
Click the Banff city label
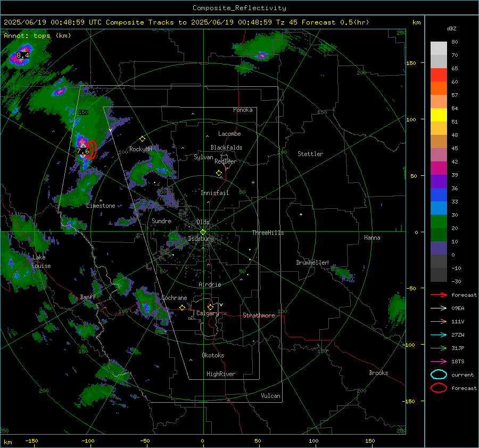click(x=88, y=297)
